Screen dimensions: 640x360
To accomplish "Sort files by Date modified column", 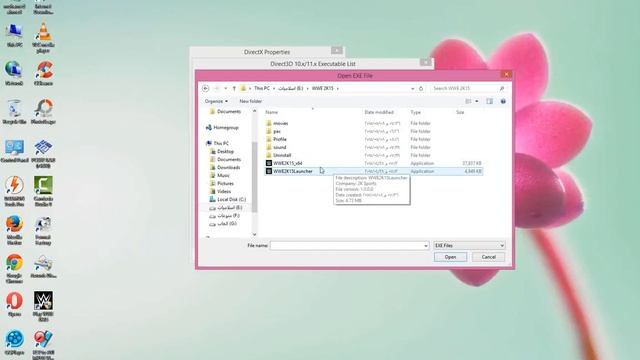I will [x=379, y=112].
